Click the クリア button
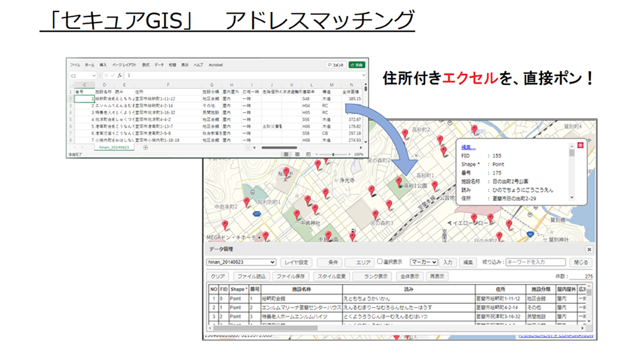This screenshot has height=353, width=644. tap(217, 277)
